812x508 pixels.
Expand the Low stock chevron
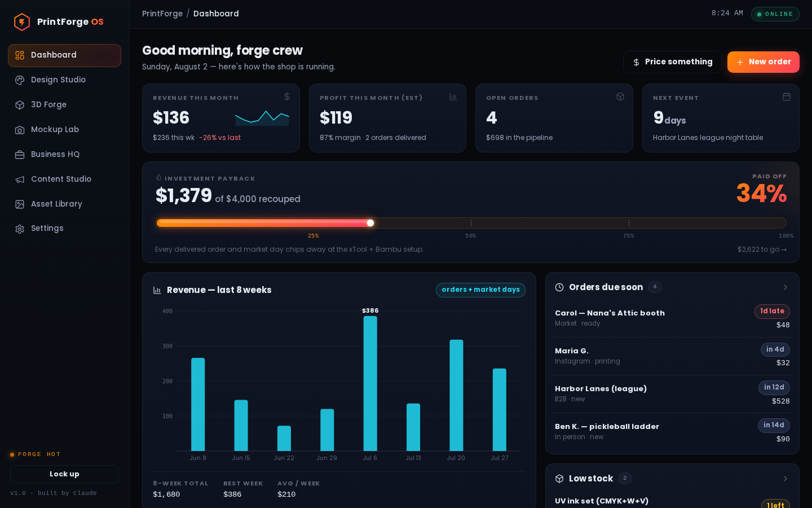click(785, 479)
